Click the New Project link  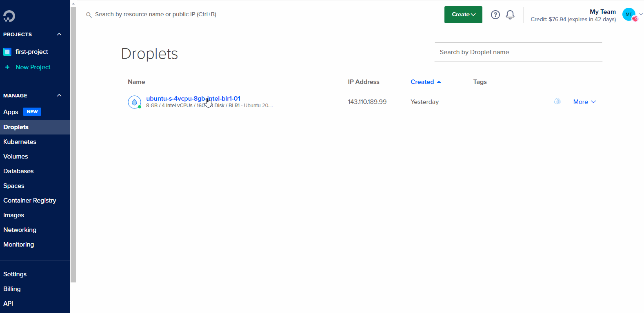[x=33, y=67]
